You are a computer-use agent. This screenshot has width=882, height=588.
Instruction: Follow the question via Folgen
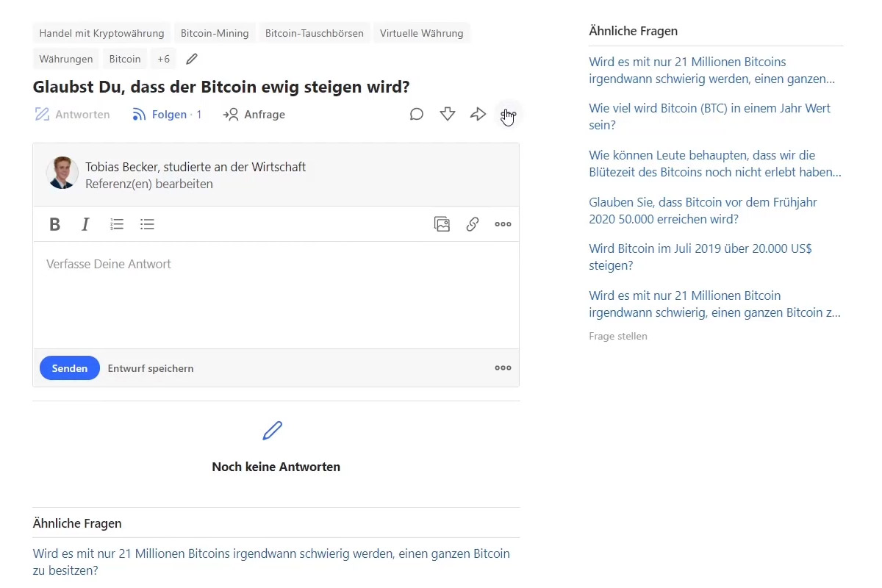[166, 115]
